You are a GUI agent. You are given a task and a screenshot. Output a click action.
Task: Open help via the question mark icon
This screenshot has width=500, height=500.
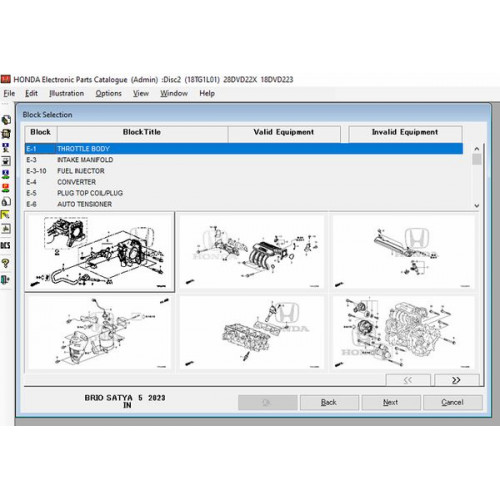[5, 263]
